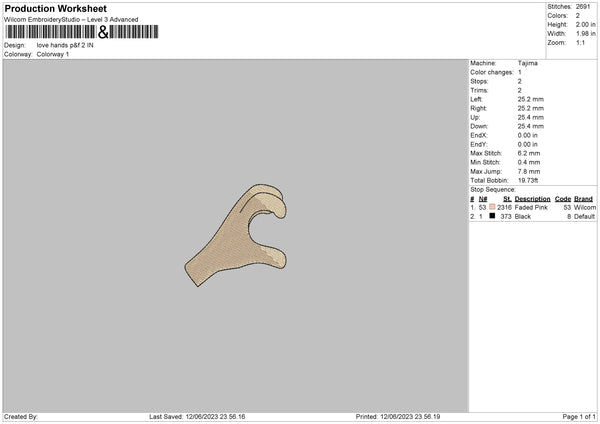This screenshot has height=424, width=600.
Task: Click the 'EndY:' label
Action: (x=479, y=145)
